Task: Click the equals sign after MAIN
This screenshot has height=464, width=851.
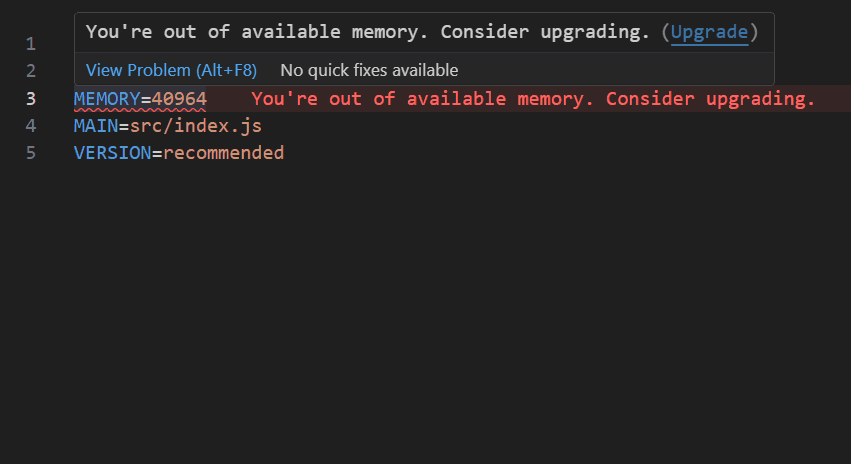Action: 124,126
